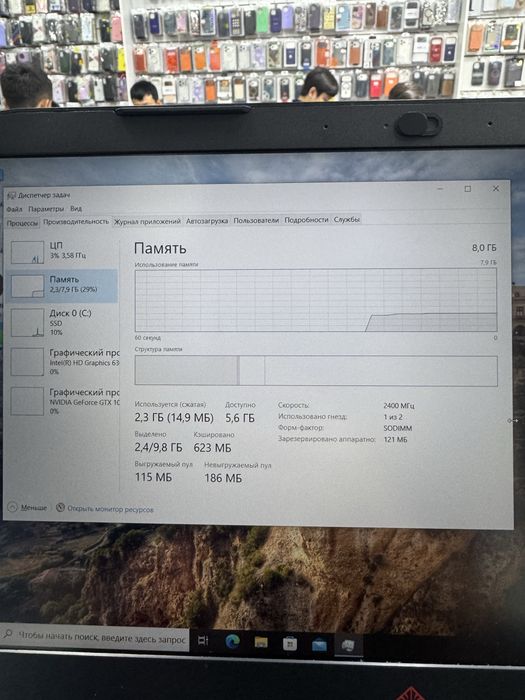Click the Task Manager taskbar icon
This screenshot has width=525, height=700.
click(x=348, y=645)
